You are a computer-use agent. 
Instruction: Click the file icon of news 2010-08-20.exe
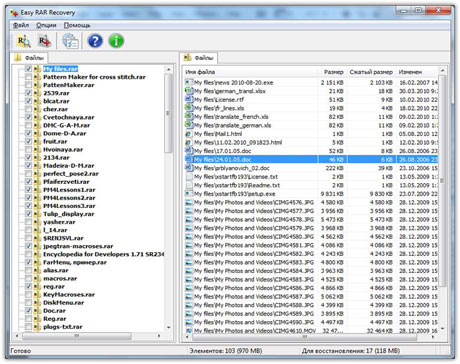click(x=189, y=82)
